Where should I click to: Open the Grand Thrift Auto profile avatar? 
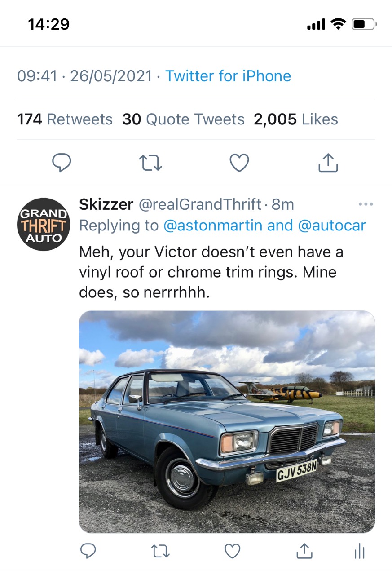[x=44, y=224]
